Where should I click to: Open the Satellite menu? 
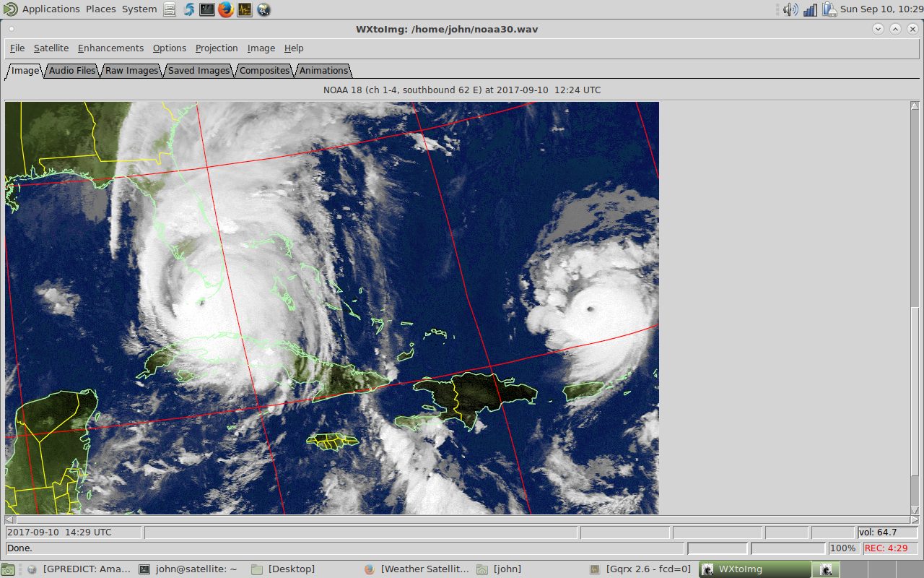click(51, 48)
